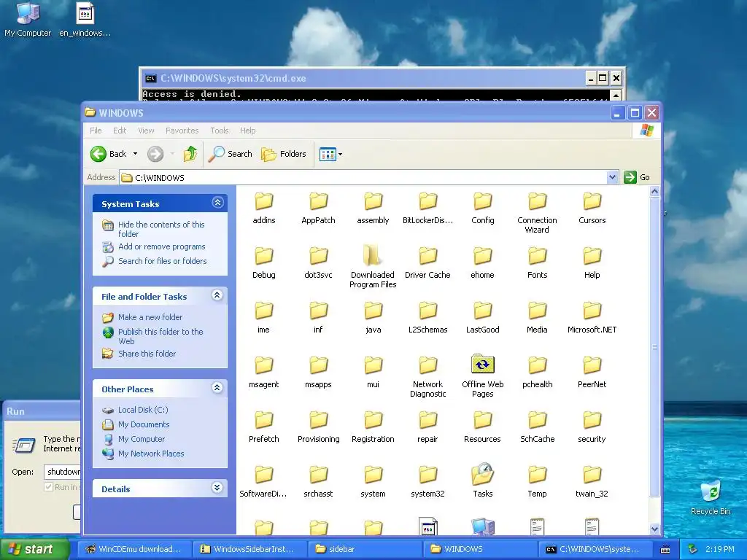Open the Views dropdown button
The width and height of the screenshot is (747, 560).
point(330,154)
